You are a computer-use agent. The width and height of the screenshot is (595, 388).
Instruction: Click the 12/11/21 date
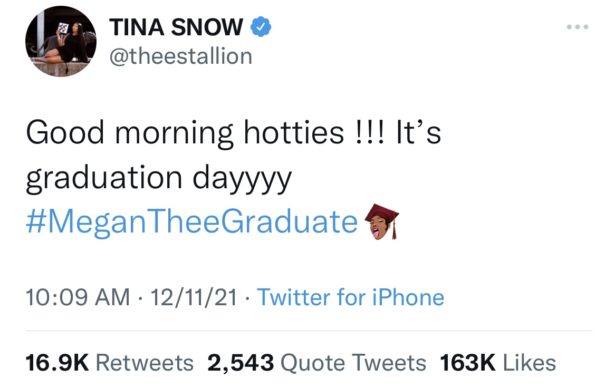[194, 297]
